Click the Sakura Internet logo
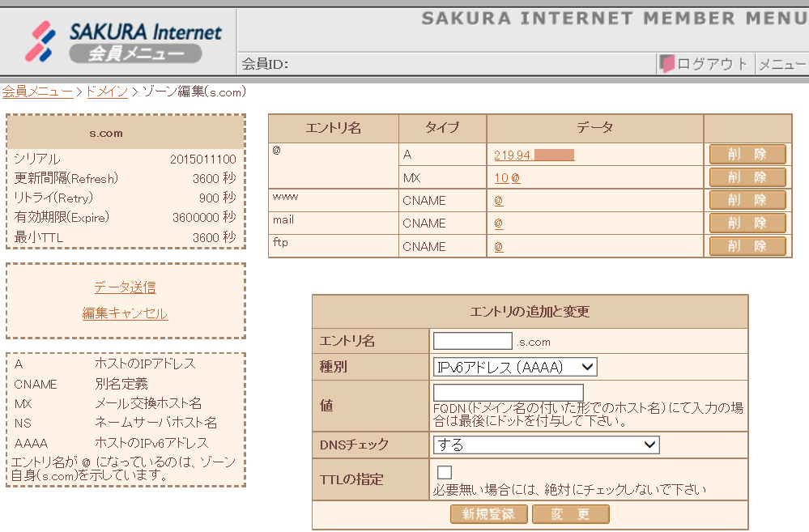 121,42
